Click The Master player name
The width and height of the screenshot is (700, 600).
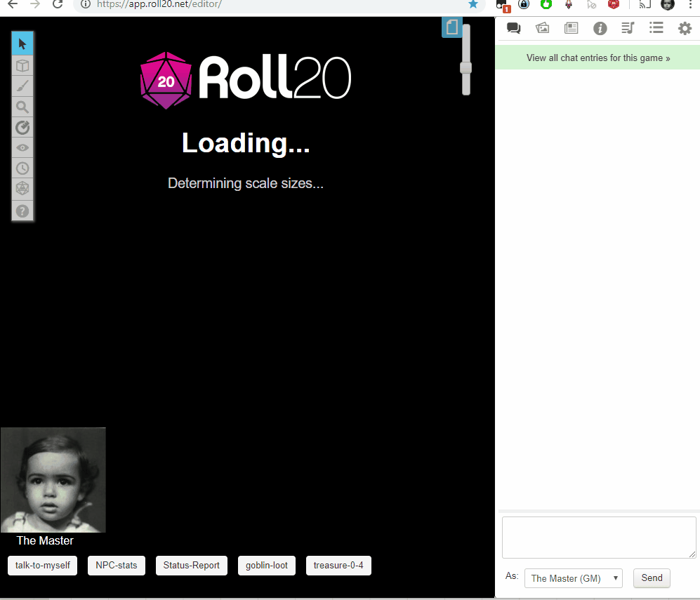(45, 540)
